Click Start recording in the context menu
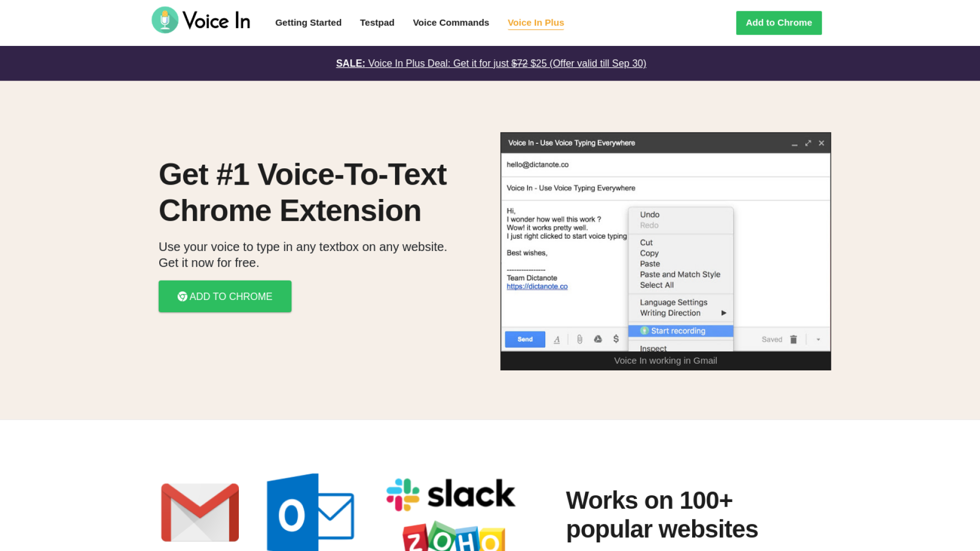The height and width of the screenshot is (551, 980). 678,331
